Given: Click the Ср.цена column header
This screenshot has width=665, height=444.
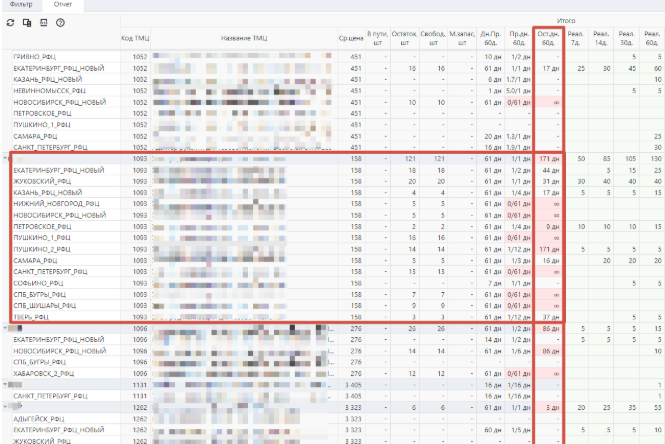Looking at the screenshot, I should pyautogui.click(x=350, y=37).
